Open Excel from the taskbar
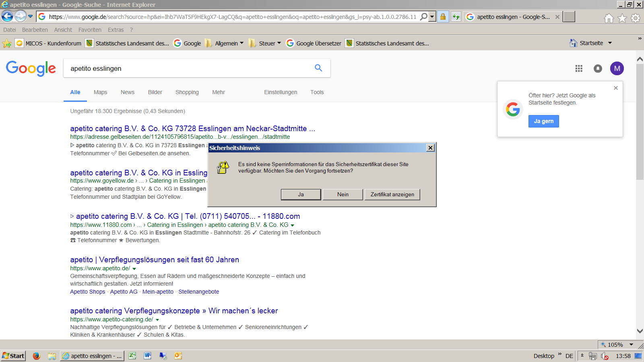 132,356
